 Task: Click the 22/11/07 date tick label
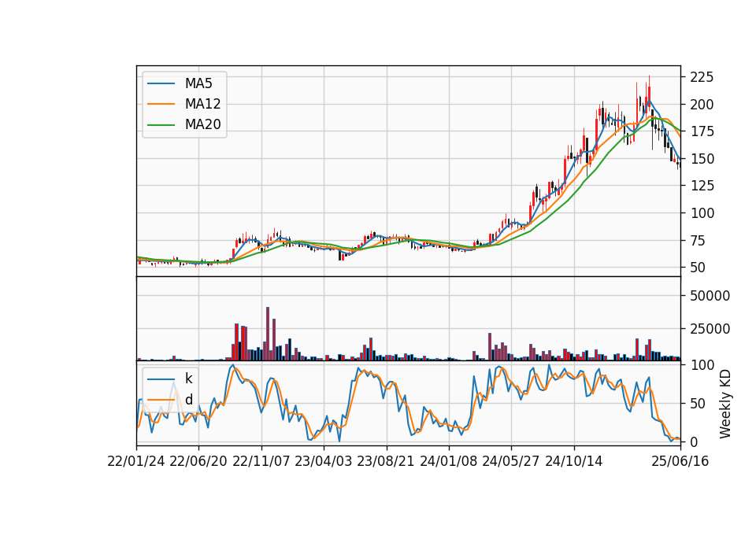click(261, 461)
